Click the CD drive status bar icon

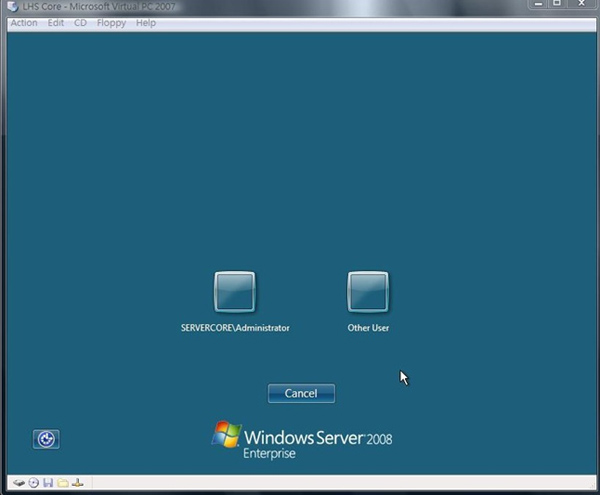point(33,482)
